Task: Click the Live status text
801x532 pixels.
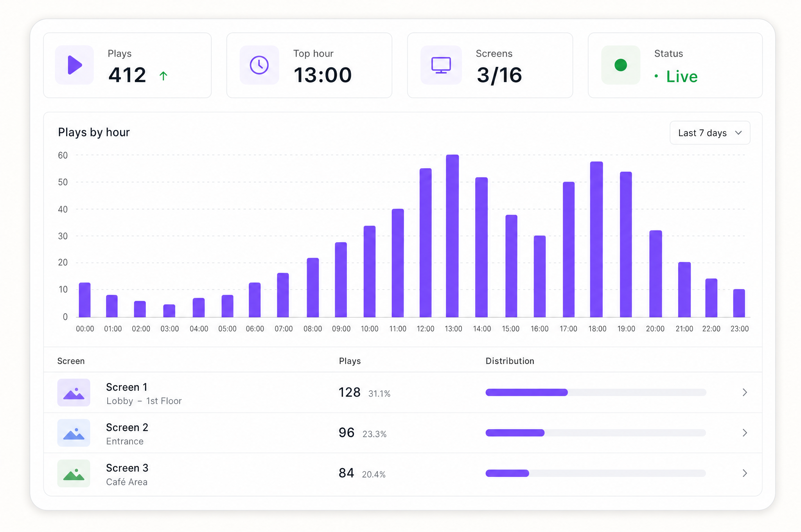Action: point(682,77)
